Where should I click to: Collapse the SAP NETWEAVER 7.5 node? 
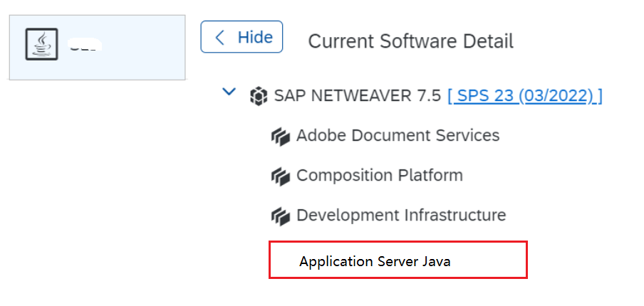coord(229,92)
